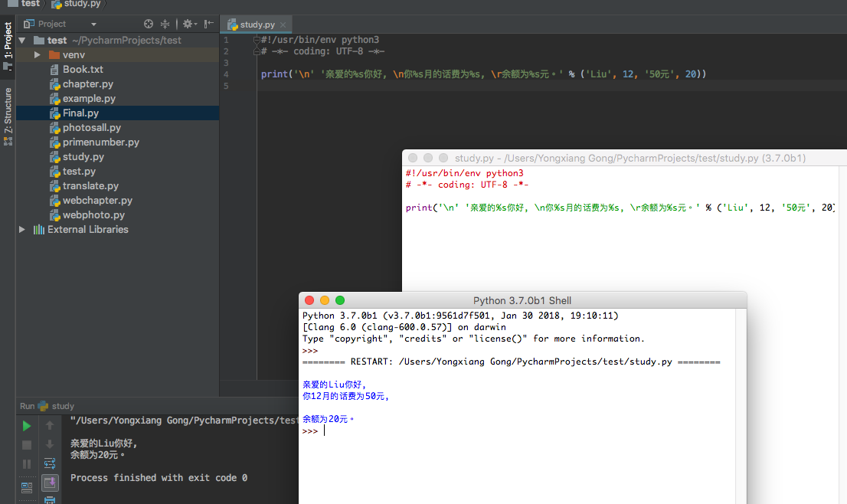
Task: Toggle scroll-to-end icon in Run panel
Action: [50, 483]
